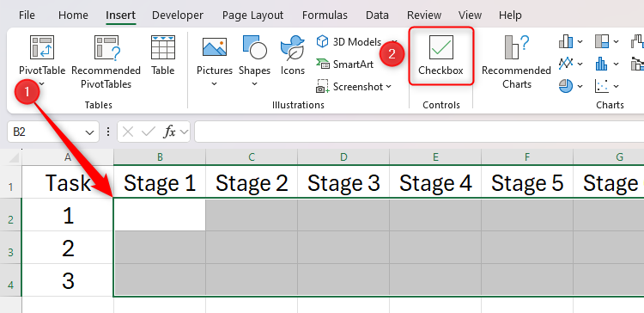Select column B header

pos(160,157)
